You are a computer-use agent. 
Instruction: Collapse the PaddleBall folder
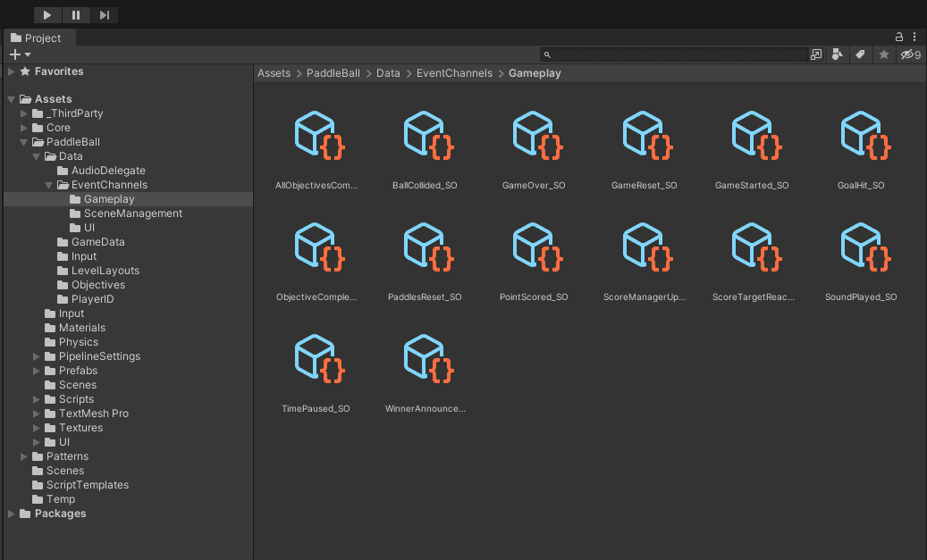coord(24,142)
